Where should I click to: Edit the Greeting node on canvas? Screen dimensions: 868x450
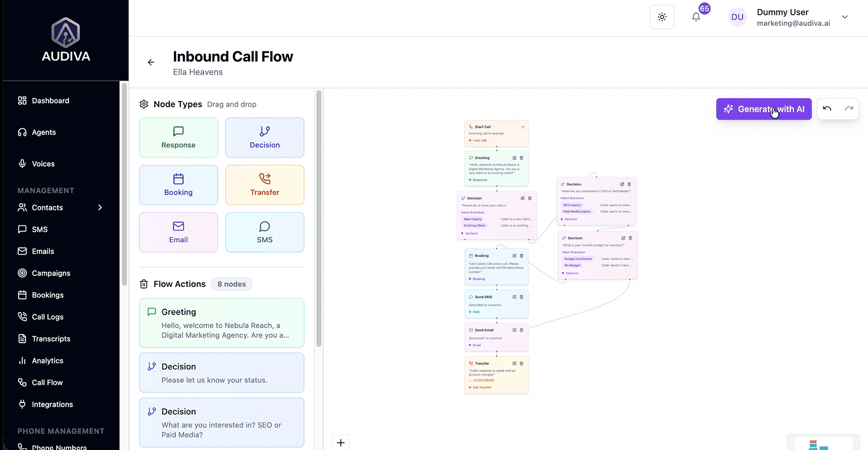pos(514,158)
